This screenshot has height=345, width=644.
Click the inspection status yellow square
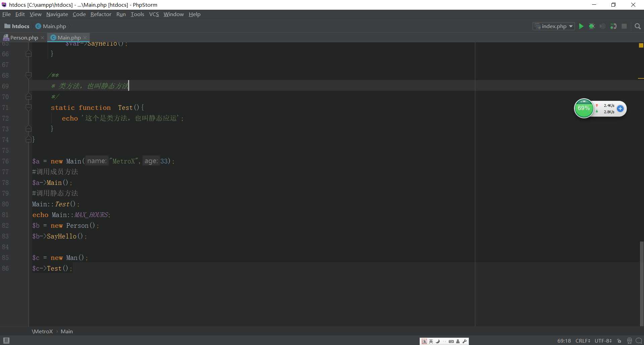pos(641,45)
